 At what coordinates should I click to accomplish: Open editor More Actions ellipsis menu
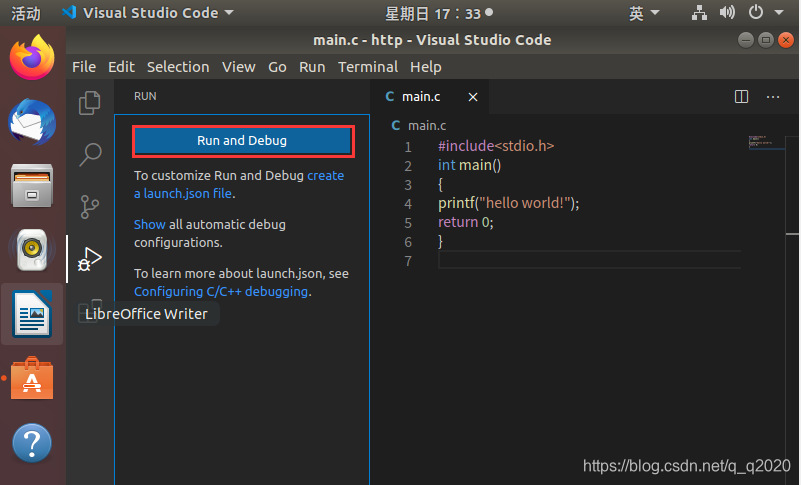(x=773, y=97)
